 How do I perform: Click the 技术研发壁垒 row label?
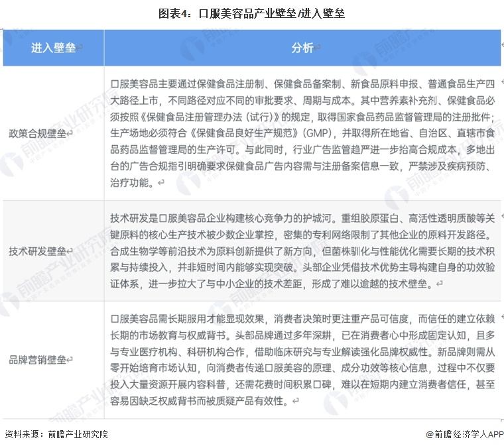click(x=37, y=251)
